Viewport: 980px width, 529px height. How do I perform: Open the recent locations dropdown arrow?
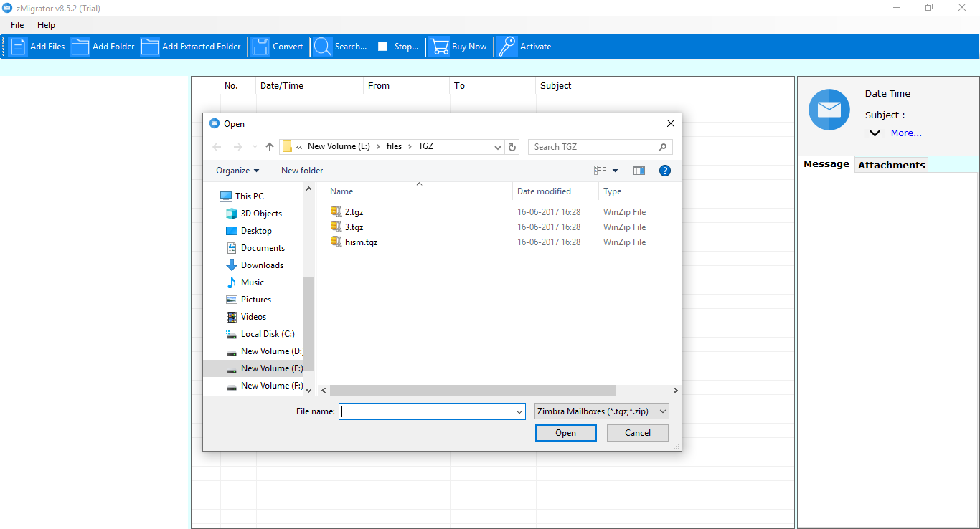coord(255,147)
